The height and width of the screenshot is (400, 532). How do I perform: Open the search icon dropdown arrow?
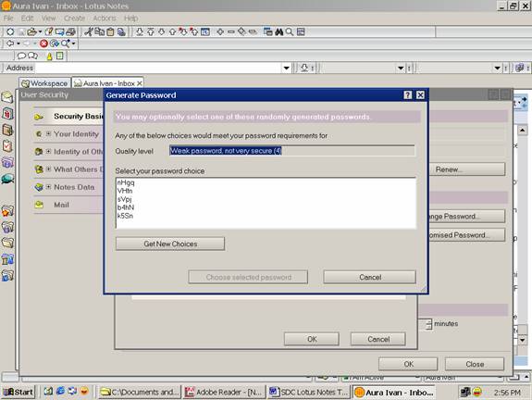[x=73, y=44]
